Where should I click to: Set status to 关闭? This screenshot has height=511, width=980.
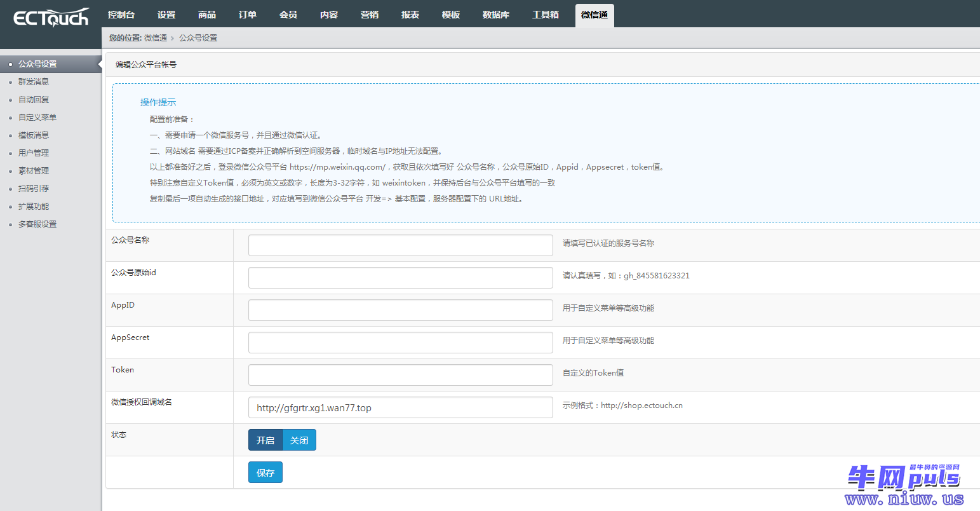tap(299, 440)
